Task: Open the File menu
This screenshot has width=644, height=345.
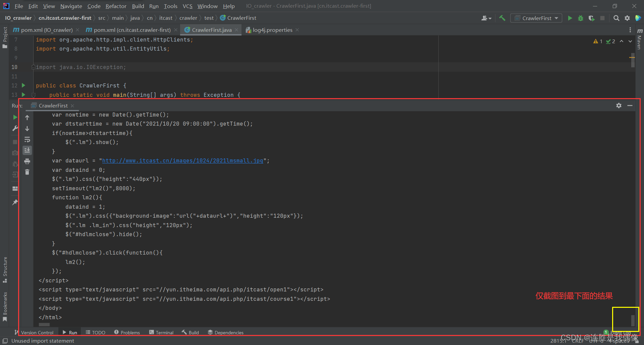Action: pyautogui.click(x=19, y=6)
